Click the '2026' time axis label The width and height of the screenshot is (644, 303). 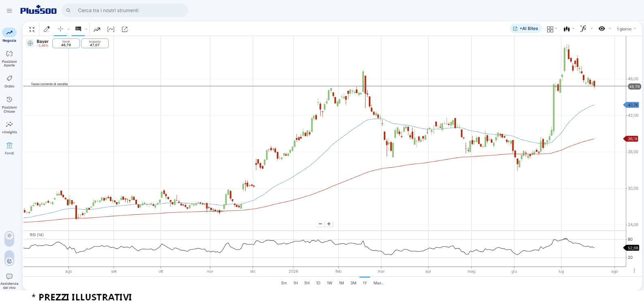tap(293, 271)
